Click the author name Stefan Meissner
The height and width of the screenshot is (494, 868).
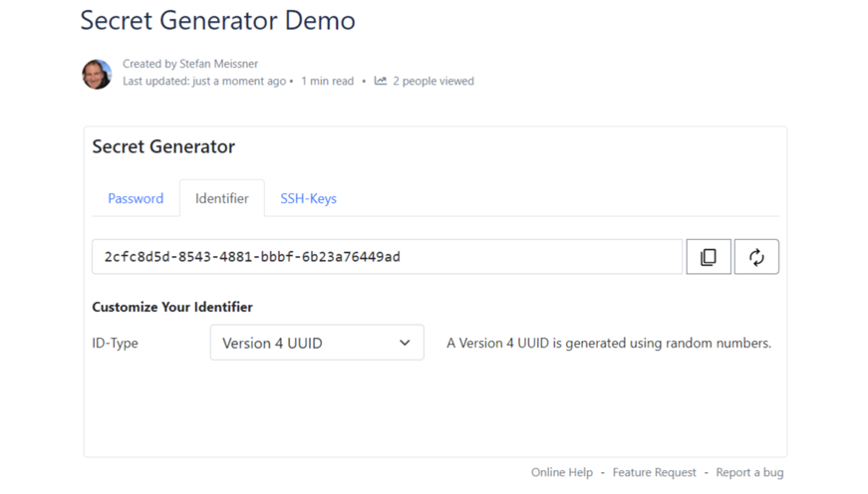(x=218, y=64)
